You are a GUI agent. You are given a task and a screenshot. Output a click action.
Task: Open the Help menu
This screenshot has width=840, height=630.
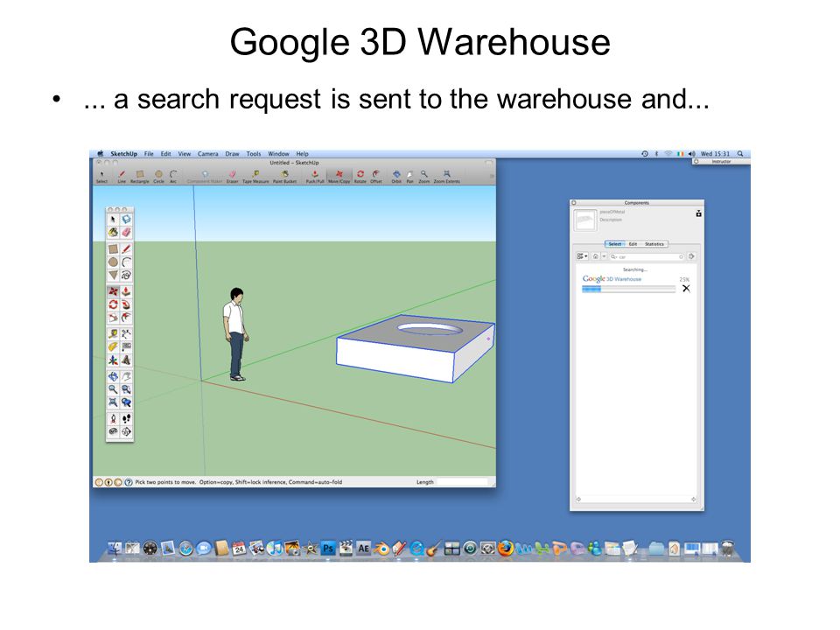tap(302, 154)
